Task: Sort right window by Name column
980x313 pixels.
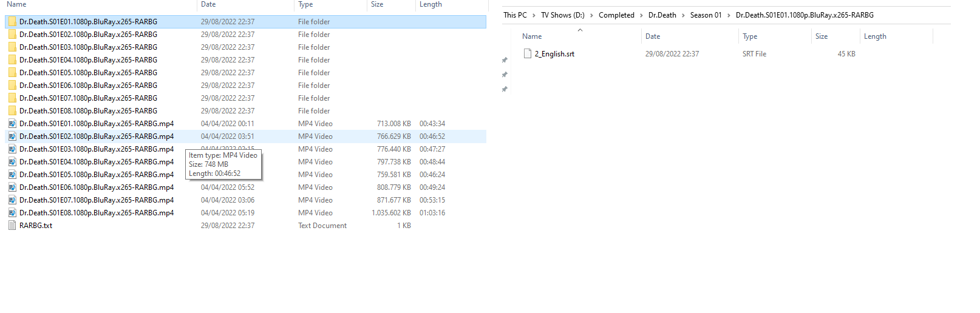Action: pos(532,36)
